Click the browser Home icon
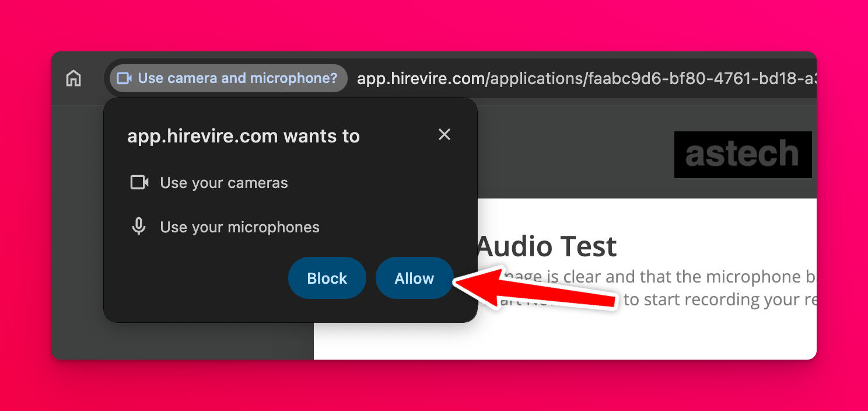The width and height of the screenshot is (868, 411). pos(73,78)
